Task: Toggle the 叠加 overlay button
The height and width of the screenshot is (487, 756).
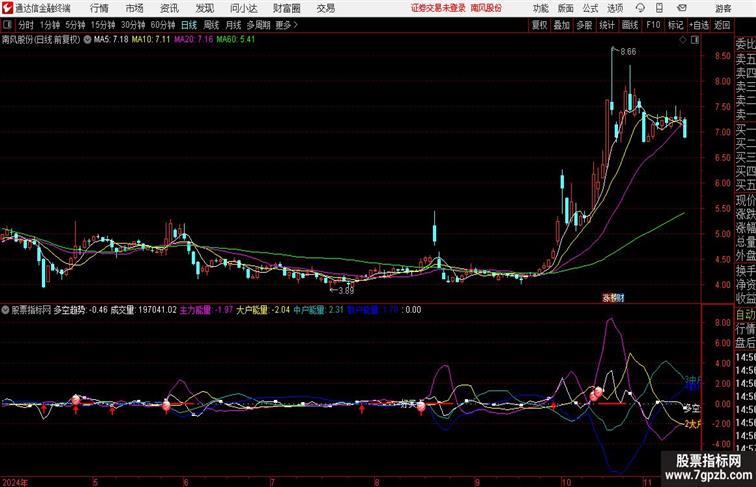Action: click(562, 25)
